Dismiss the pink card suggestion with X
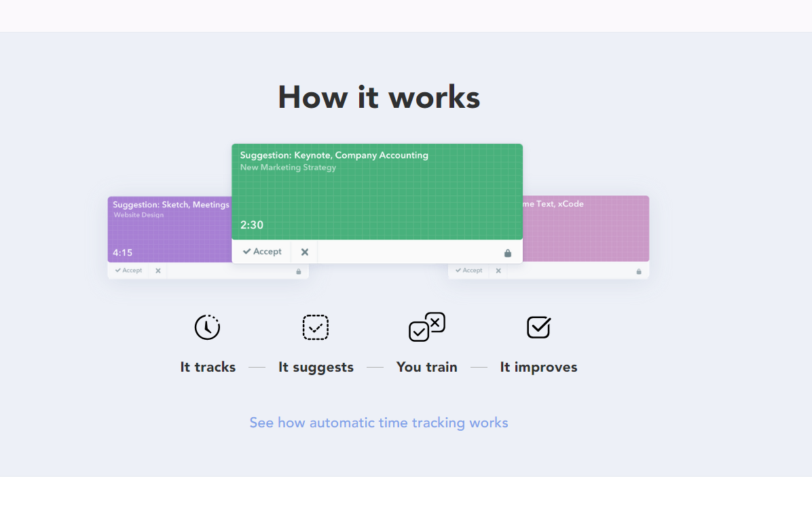812x506 pixels. tap(498, 271)
